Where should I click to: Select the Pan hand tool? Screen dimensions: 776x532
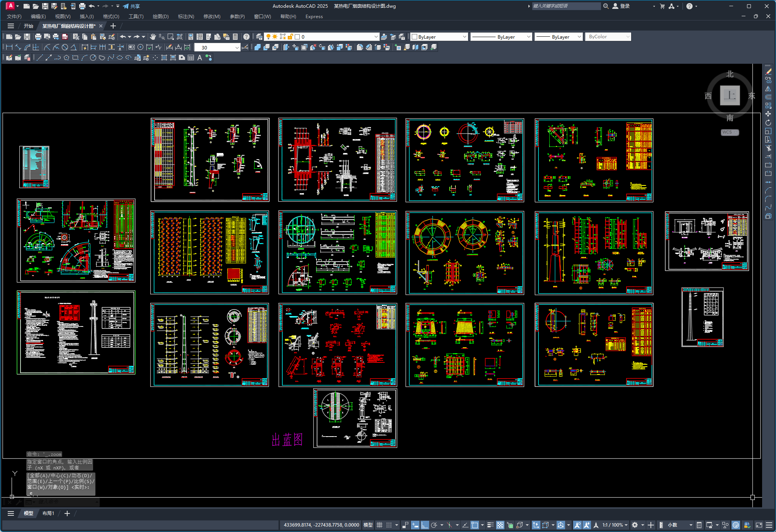pyautogui.click(x=153, y=37)
